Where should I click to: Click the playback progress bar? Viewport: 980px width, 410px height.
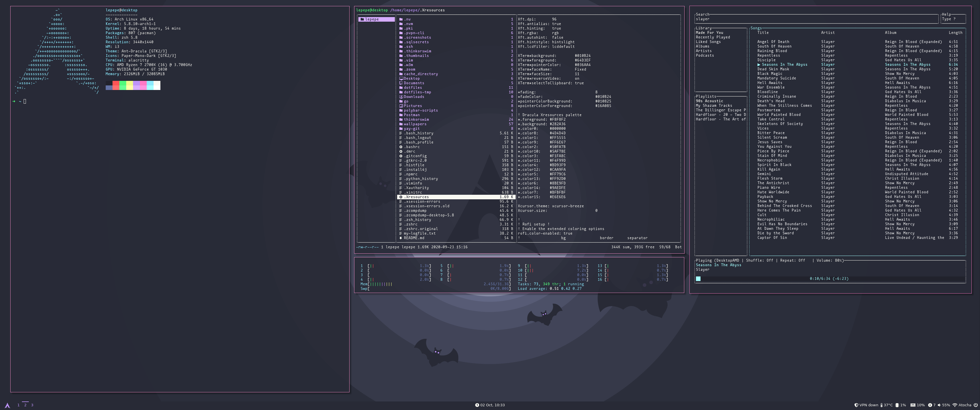click(x=829, y=279)
